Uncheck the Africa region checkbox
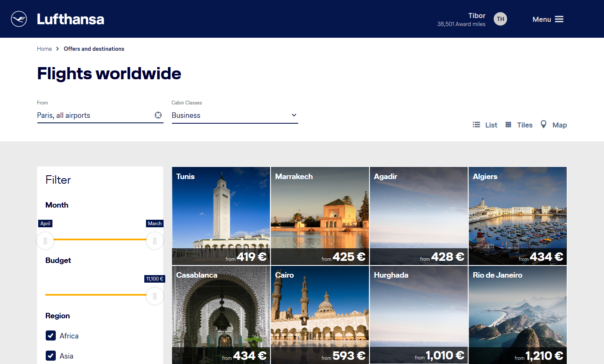604x364 pixels. click(51, 335)
